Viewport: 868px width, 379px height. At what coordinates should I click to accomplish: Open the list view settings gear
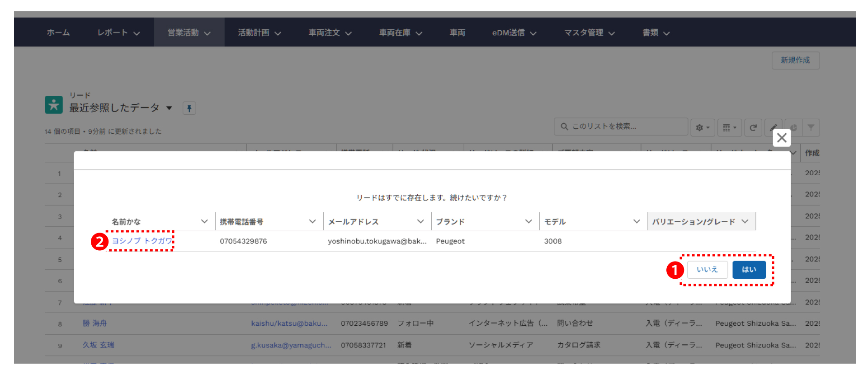[x=702, y=128]
